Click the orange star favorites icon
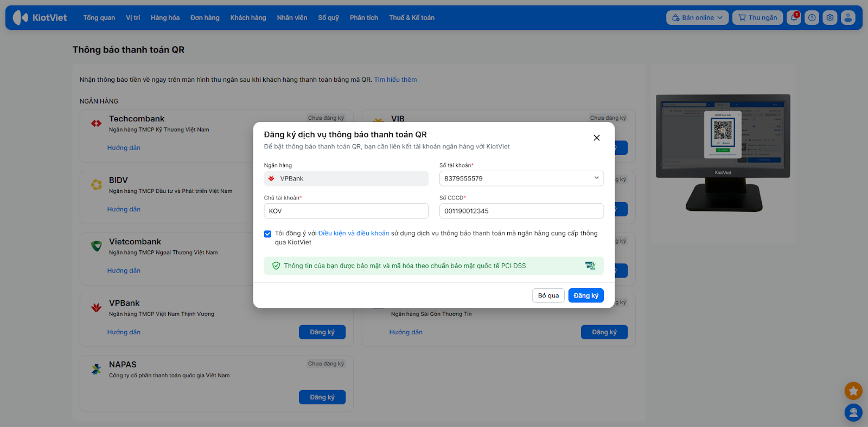 tap(853, 391)
